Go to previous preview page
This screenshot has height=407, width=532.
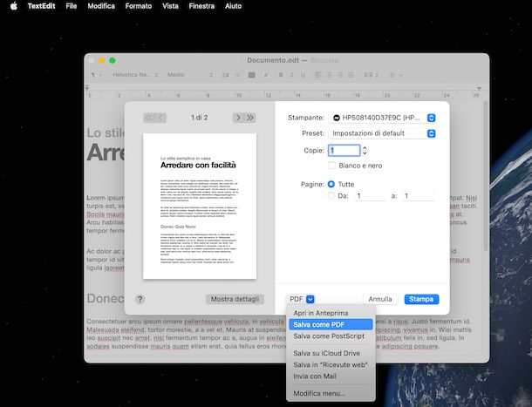tap(160, 118)
